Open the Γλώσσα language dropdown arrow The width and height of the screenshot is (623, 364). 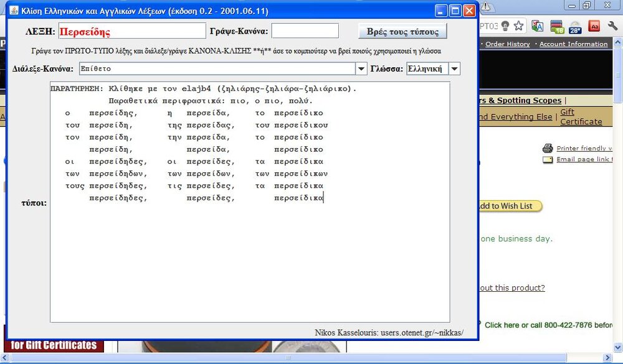pos(454,68)
